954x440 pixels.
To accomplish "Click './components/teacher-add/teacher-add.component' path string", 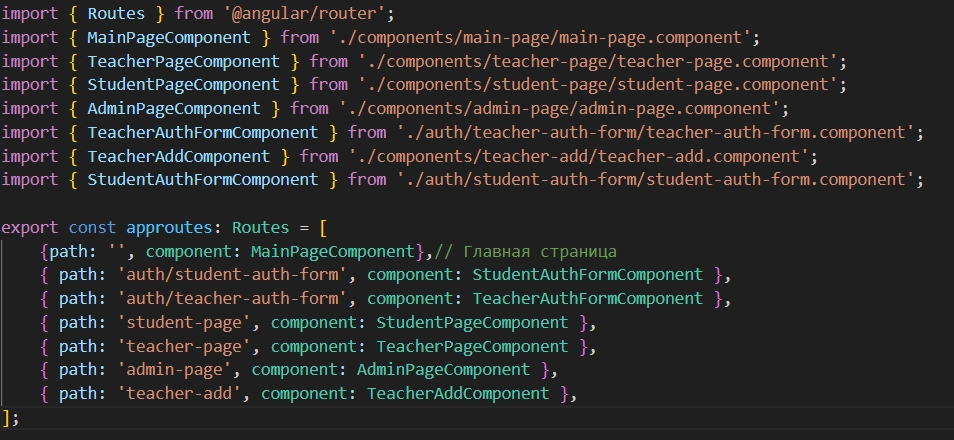I will coord(579,156).
